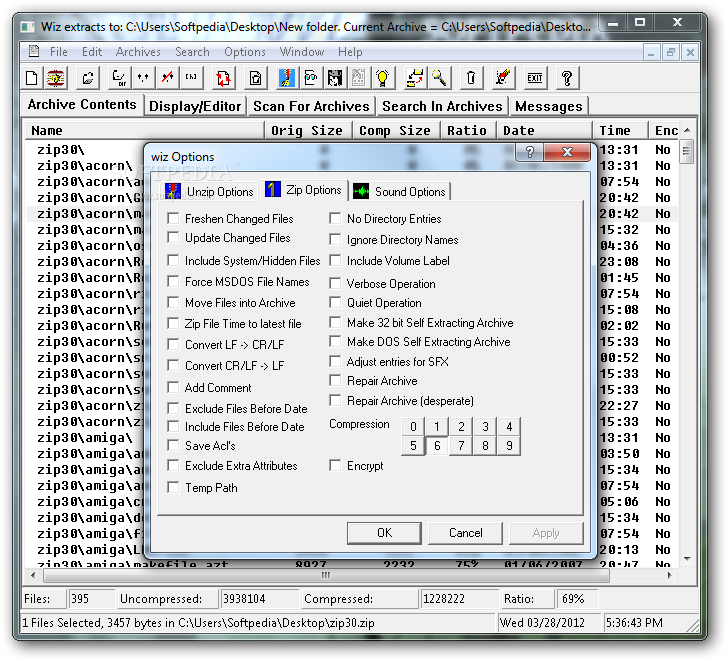Open the Sound Options tab
This screenshot has width=728, height=661.
point(399,191)
